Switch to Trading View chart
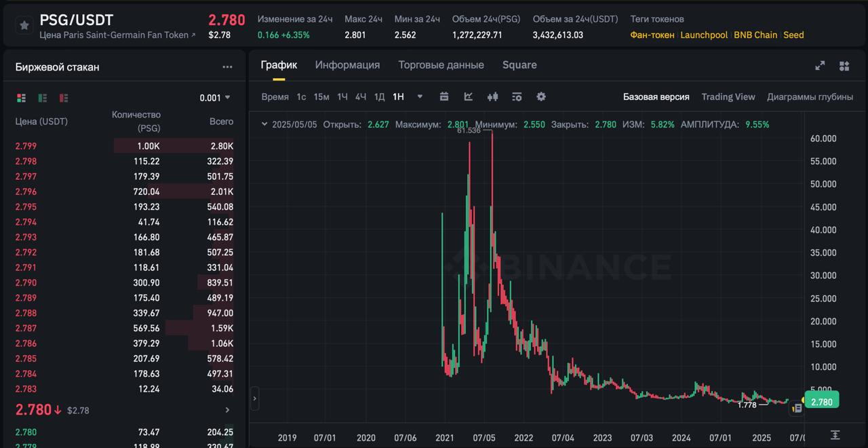868x448 pixels. [x=728, y=97]
